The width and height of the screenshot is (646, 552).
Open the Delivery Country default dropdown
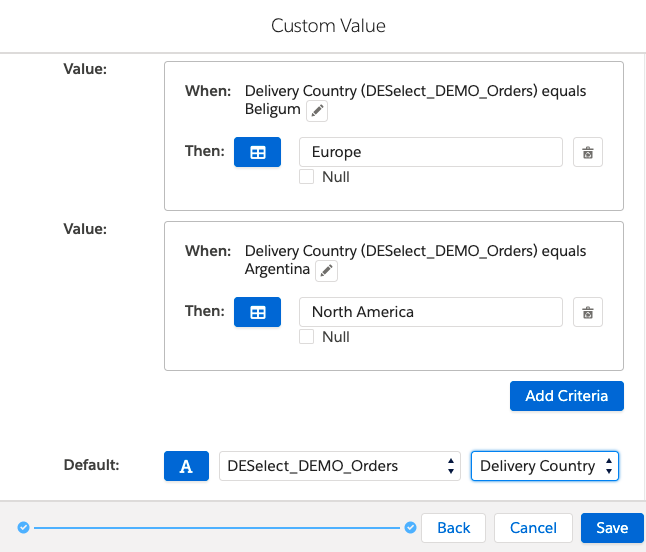click(x=545, y=466)
